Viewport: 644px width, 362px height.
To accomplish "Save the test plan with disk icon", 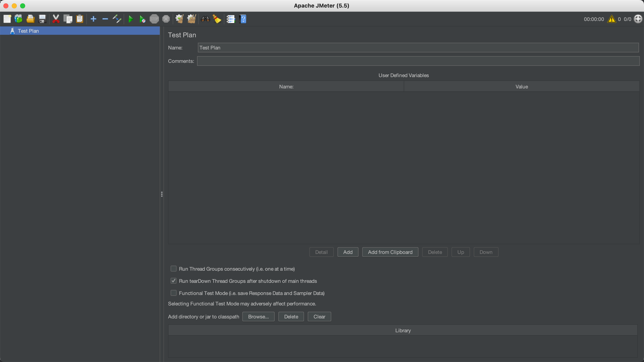I will 43,19.
